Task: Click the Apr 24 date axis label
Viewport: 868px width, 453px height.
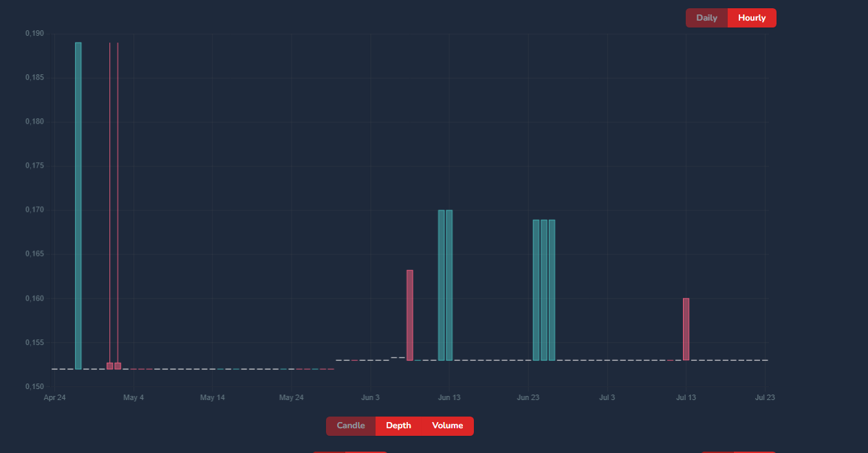Action: coord(54,397)
